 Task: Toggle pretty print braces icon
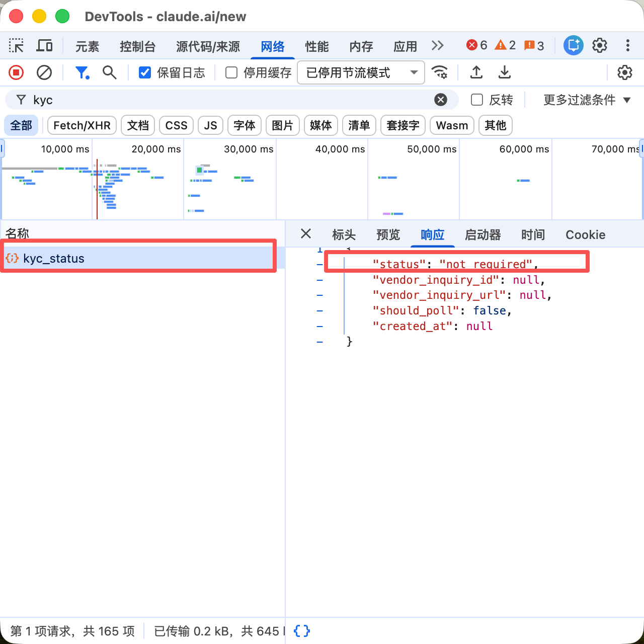pyautogui.click(x=302, y=631)
